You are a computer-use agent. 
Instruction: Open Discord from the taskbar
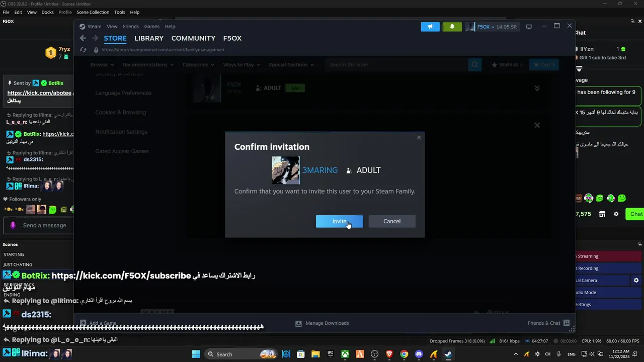419,354
